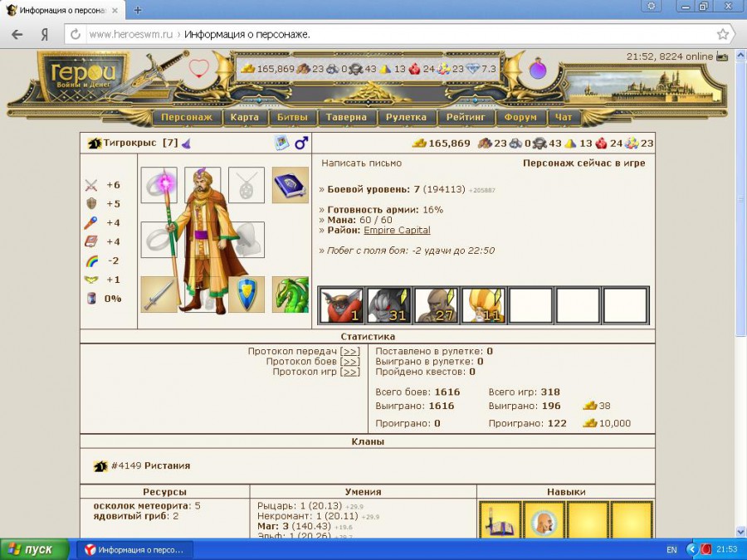This screenshot has width=747, height=560.
Task: Click the Yandex Я button
Action: tap(44, 34)
